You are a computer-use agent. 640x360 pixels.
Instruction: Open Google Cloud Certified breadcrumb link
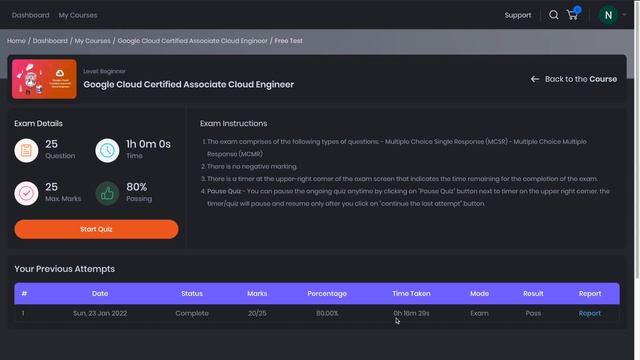(193, 41)
